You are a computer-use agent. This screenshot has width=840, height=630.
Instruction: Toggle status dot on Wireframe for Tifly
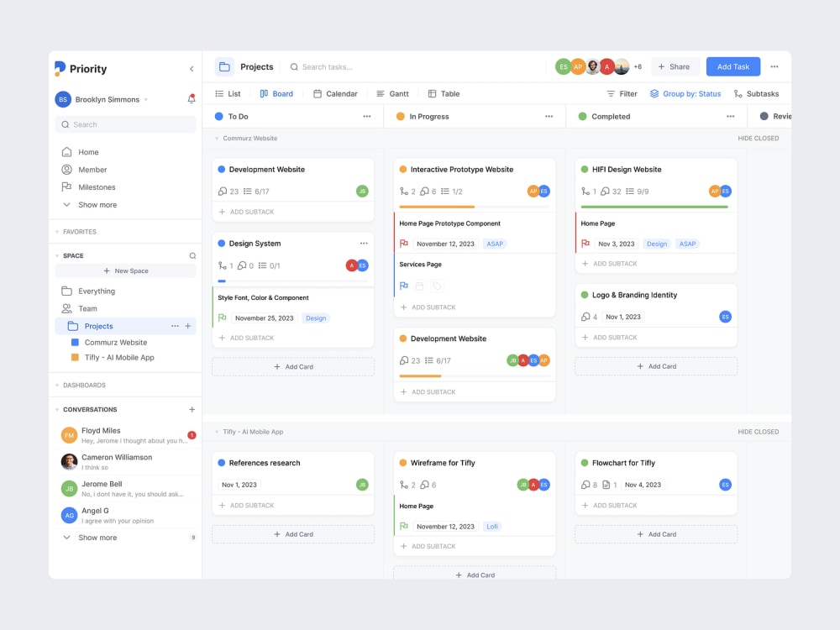click(x=403, y=463)
